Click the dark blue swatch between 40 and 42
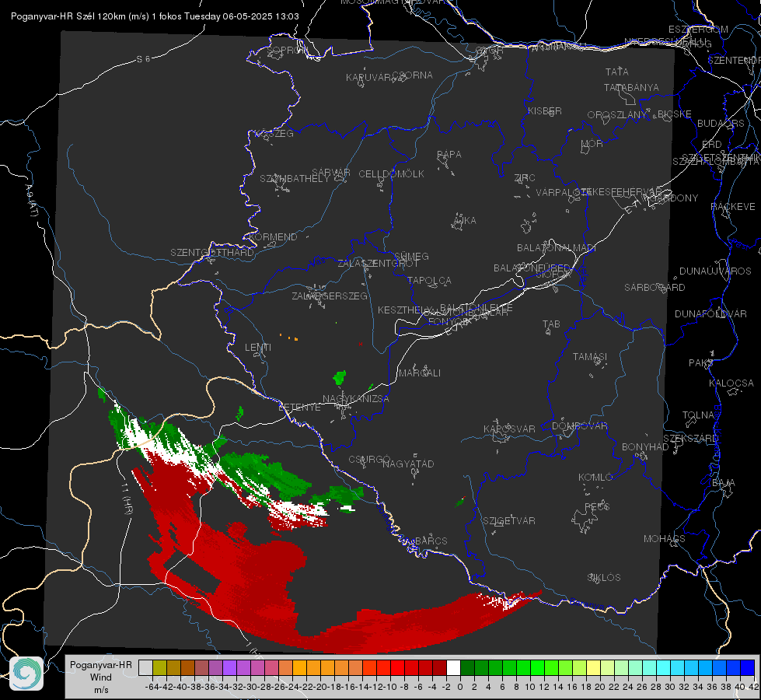The image size is (761, 700). tap(748, 667)
